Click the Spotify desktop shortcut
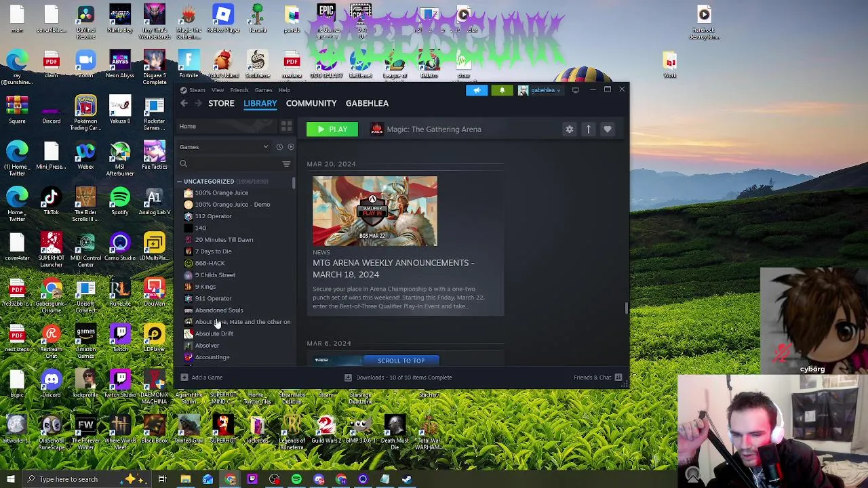The width and height of the screenshot is (868, 488). point(120,201)
